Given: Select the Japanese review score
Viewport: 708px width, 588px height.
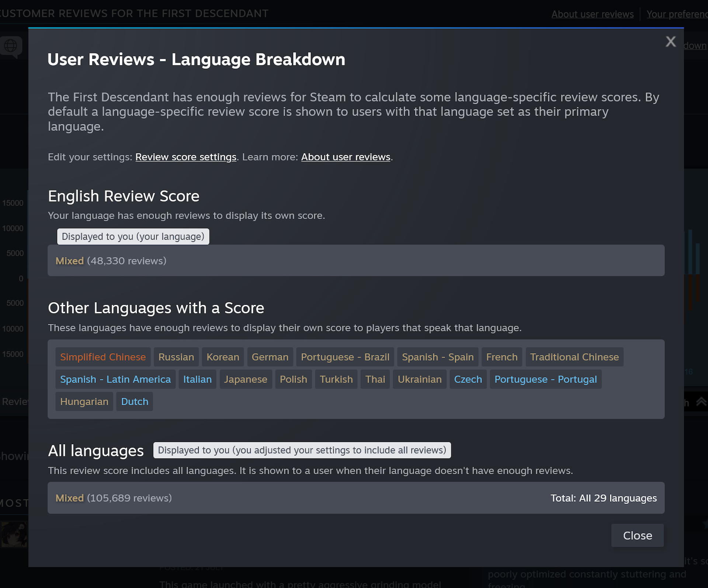Looking at the screenshot, I should click(246, 379).
